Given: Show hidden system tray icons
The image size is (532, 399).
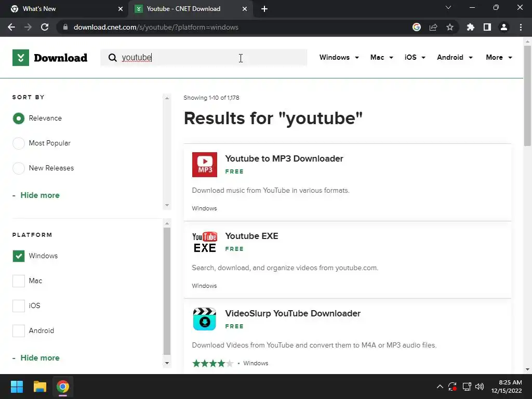Looking at the screenshot, I should 440,387.
